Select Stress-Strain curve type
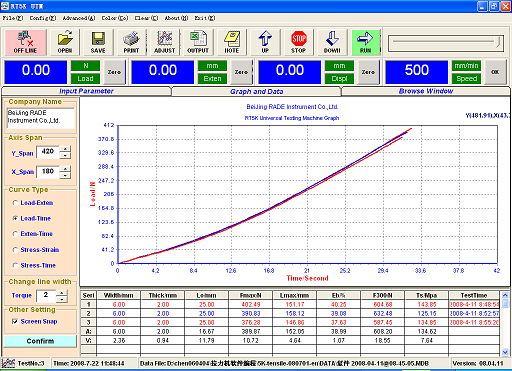 pyautogui.click(x=36, y=250)
